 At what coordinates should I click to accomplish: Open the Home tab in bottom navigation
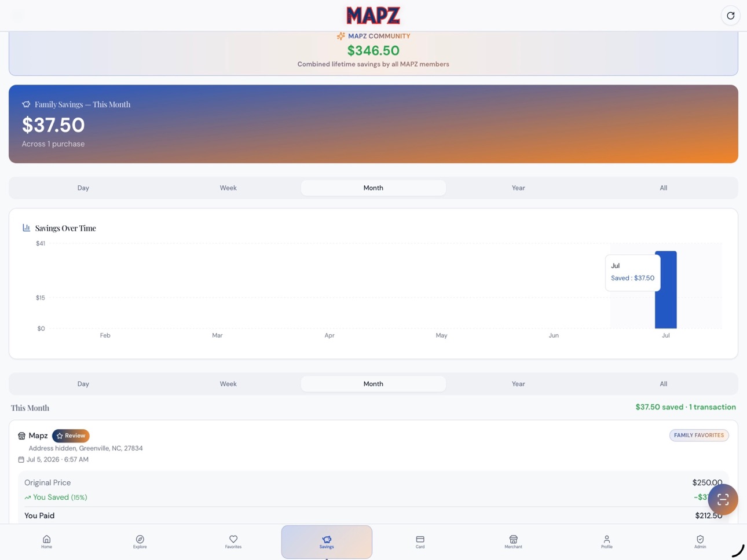46,542
